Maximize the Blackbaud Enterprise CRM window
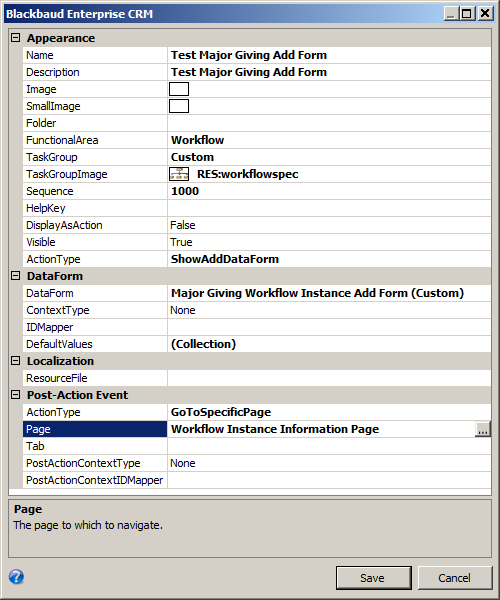This screenshot has height=600, width=500. [x=467, y=14]
